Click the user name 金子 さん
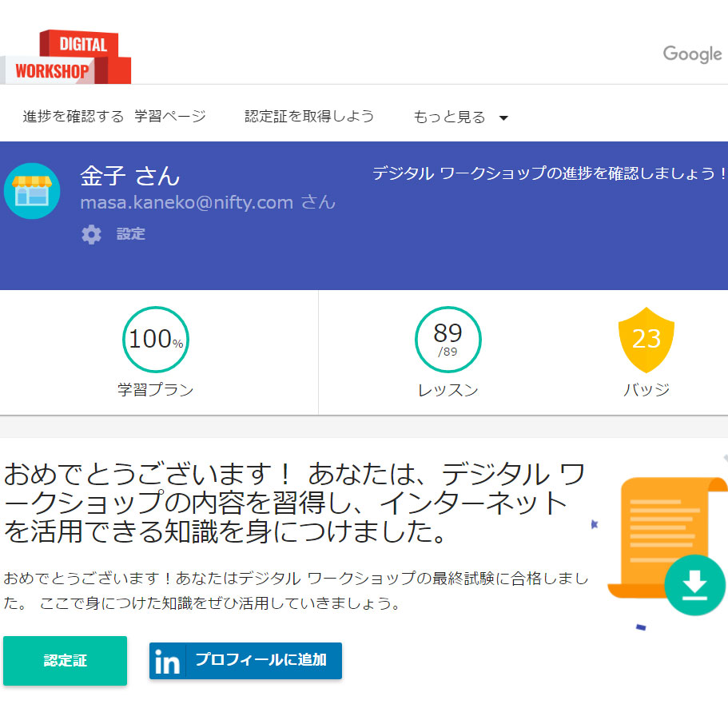 click(130, 176)
